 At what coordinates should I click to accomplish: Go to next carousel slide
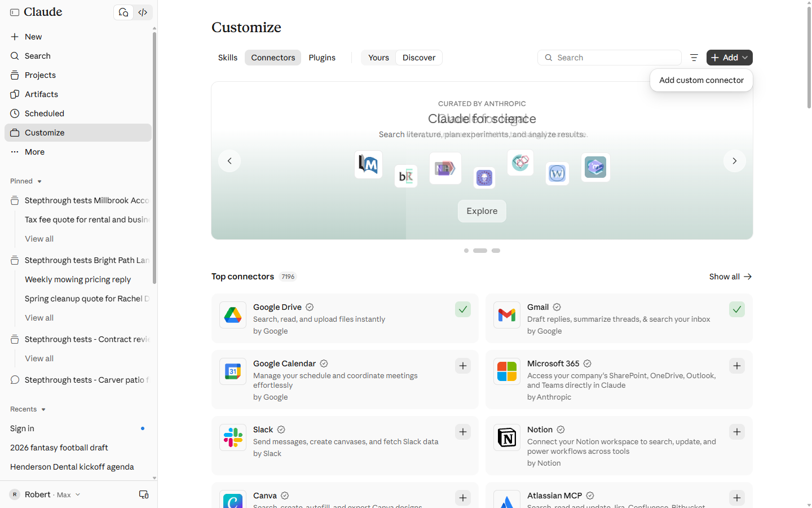pos(735,161)
